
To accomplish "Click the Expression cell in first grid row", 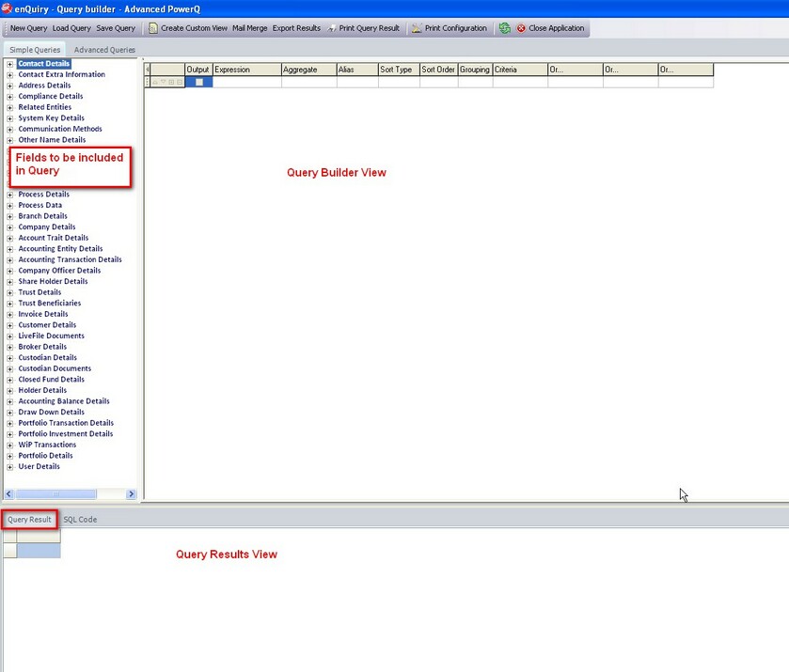I will tap(247, 82).
